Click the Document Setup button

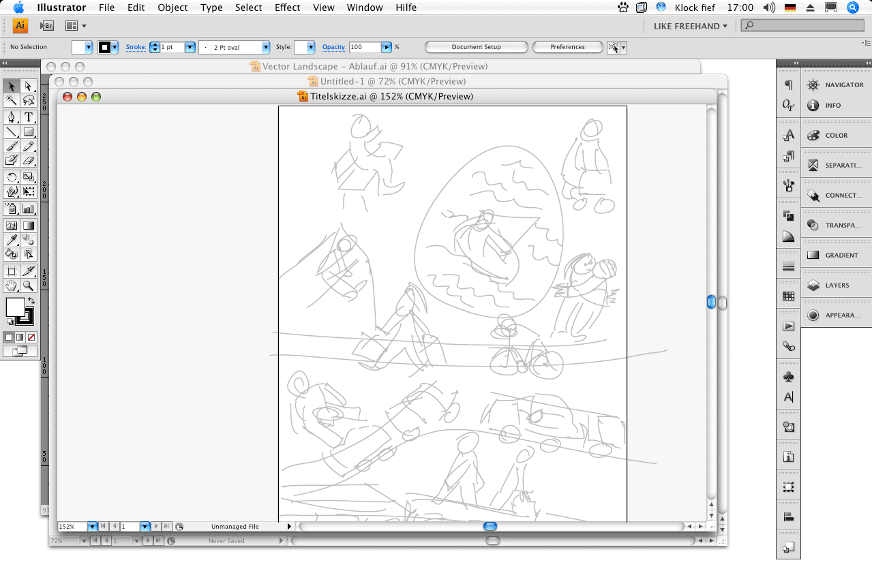(x=476, y=47)
